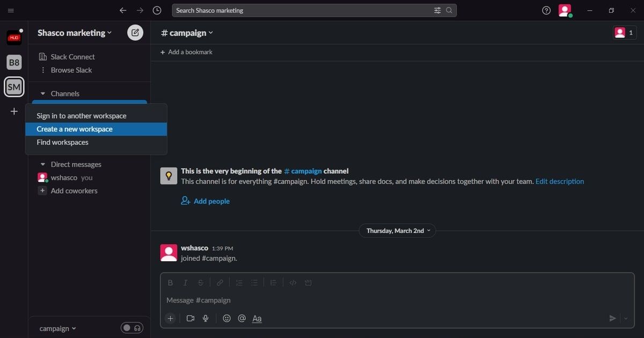Open history via the clock icon
This screenshot has width=644, height=338.
click(x=157, y=10)
